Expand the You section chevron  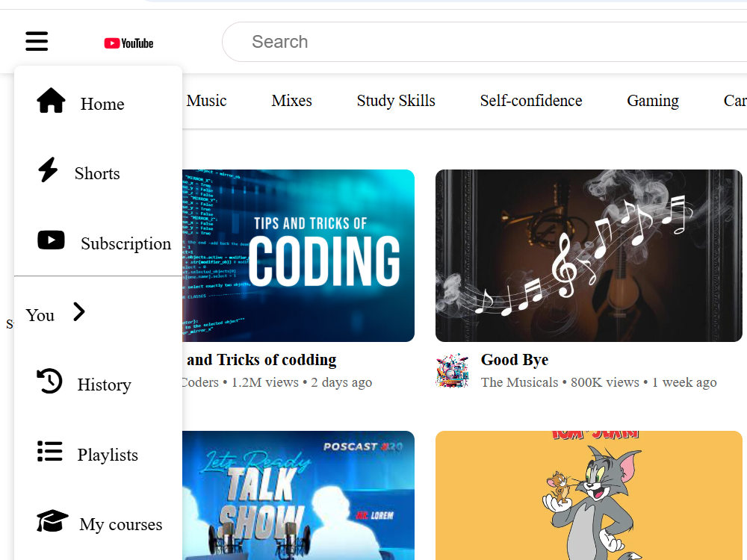click(79, 312)
